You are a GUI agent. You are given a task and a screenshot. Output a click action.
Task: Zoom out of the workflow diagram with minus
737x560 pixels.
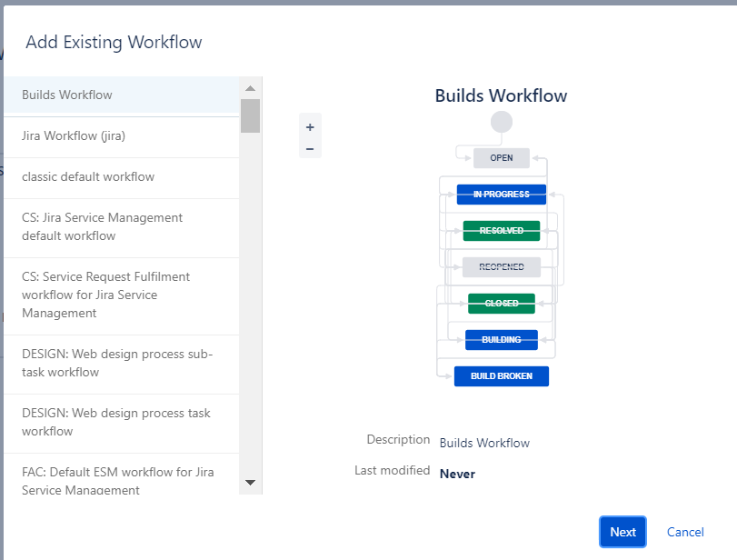[x=310, y=149]
